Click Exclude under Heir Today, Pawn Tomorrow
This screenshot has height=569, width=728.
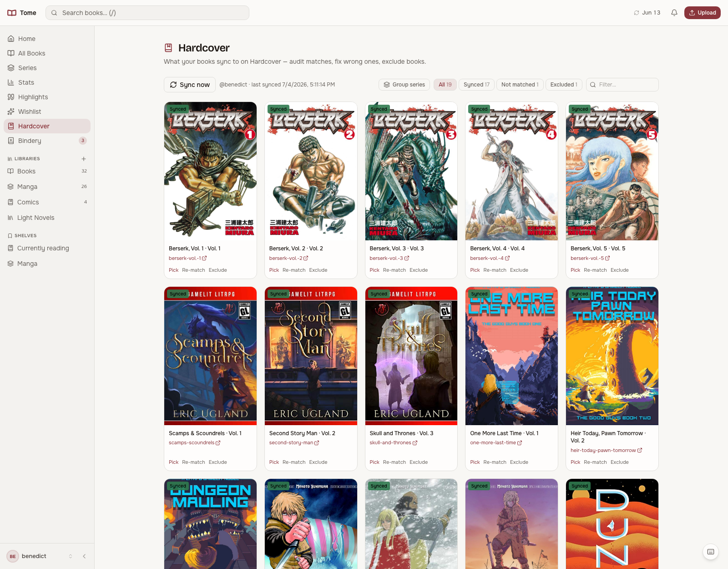619,462
